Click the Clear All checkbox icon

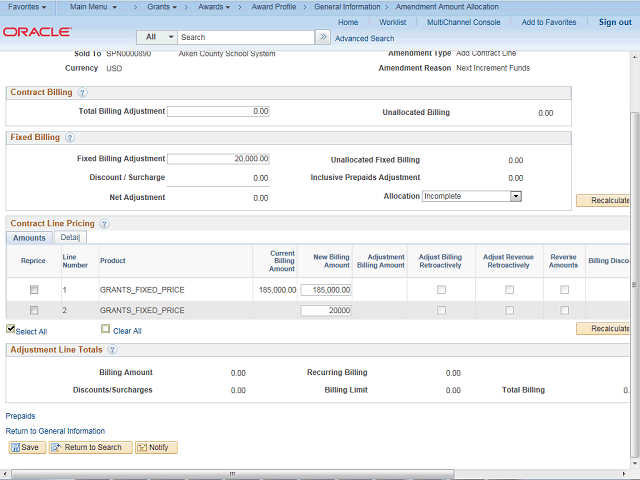point(105,329)
